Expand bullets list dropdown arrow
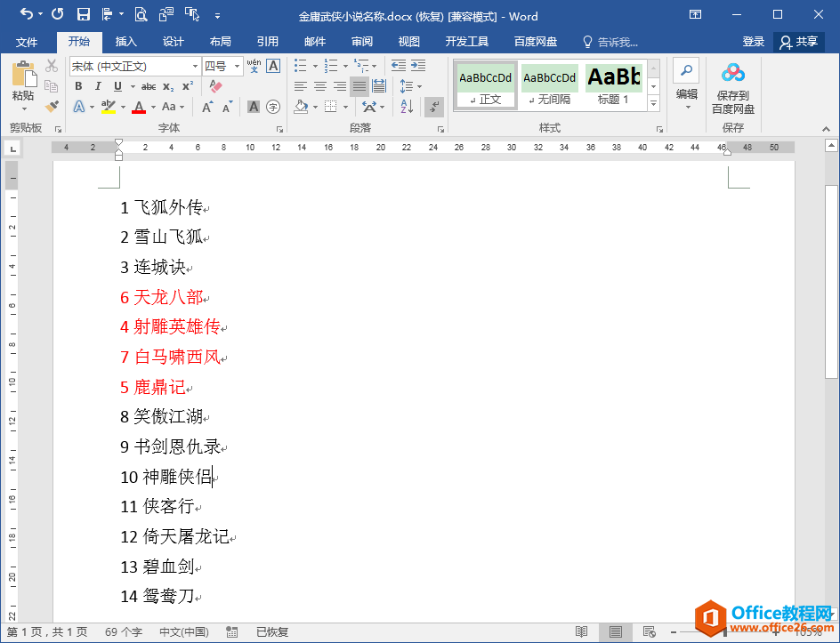The image size is (840, 643). 315,67
